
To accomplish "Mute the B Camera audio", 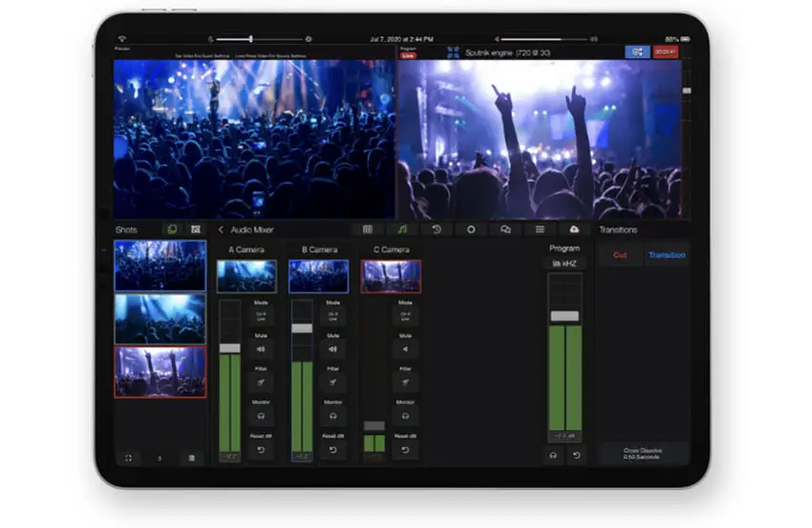I will click(333, 349).
